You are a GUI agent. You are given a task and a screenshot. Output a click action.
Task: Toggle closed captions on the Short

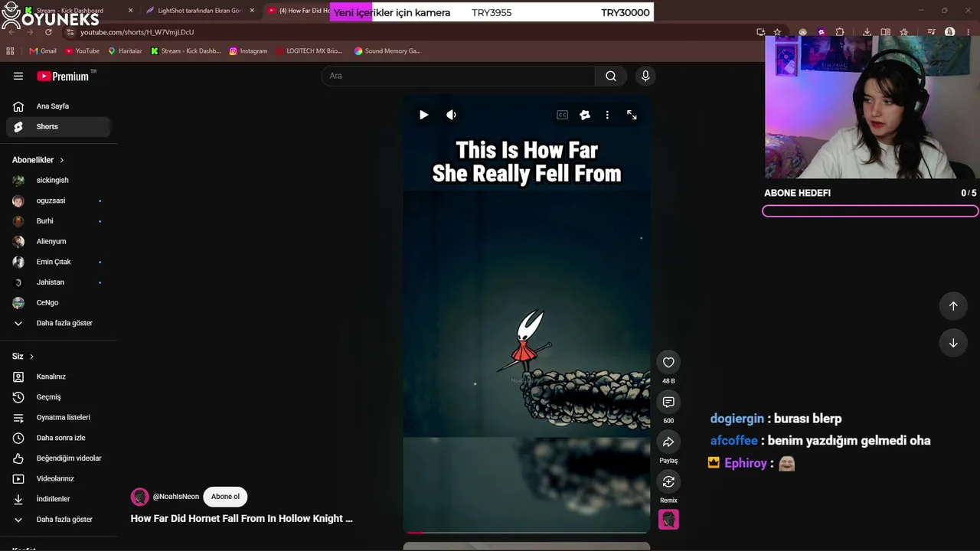[563, 115]
